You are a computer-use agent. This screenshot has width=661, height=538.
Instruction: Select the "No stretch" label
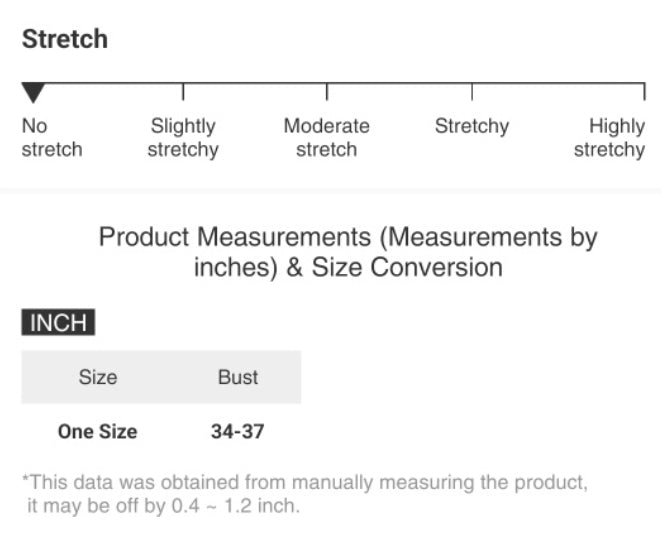point(51,138)
